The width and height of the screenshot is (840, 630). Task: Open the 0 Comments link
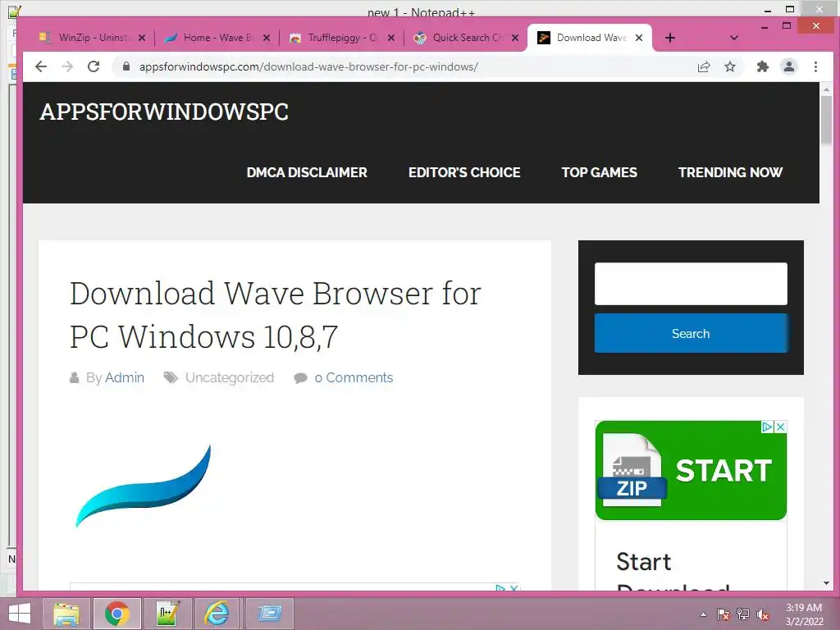(x=354, y=377)
